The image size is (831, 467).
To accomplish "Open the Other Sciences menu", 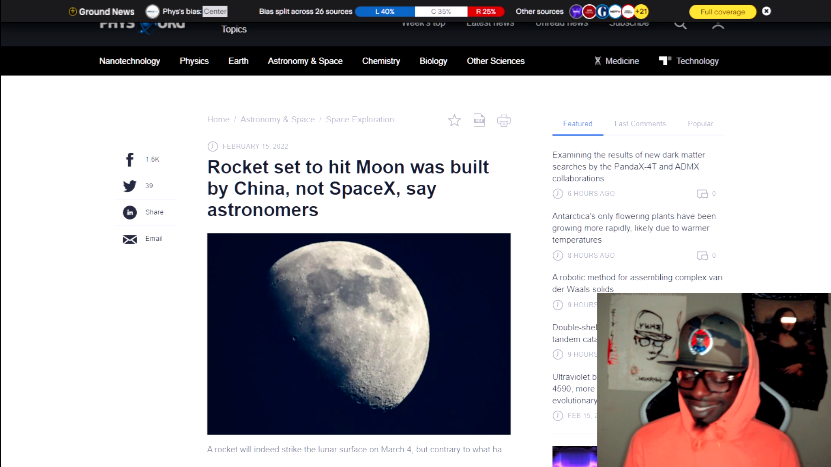I will (x=495, y=61).
